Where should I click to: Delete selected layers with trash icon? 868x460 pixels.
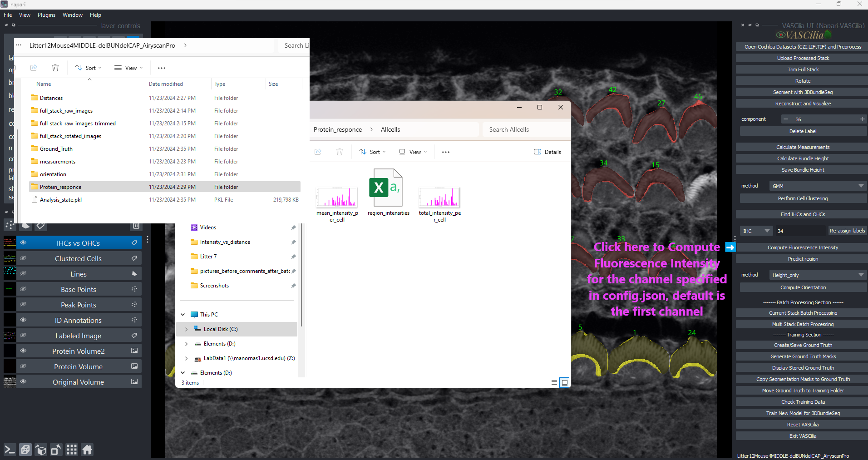pos(136,226)
